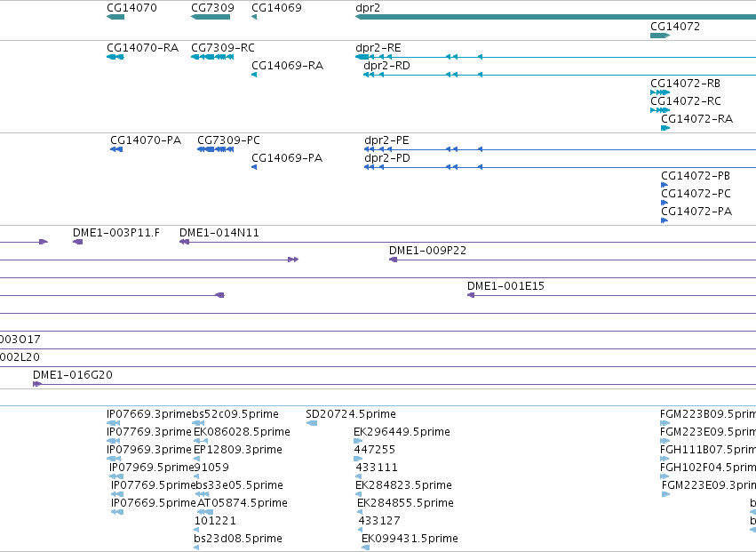
Task: Select the IP07969.3prime EST label
Action: tap(149, 450)
